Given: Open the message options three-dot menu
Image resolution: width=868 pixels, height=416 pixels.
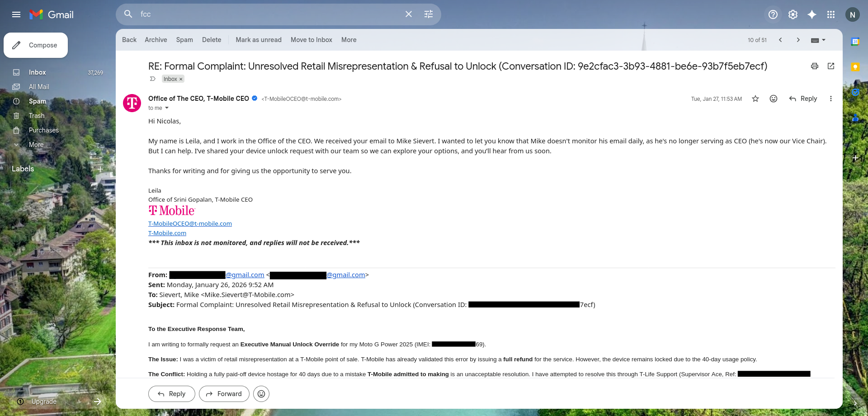Looking at the screenshot, I should (x=831, y=99).
